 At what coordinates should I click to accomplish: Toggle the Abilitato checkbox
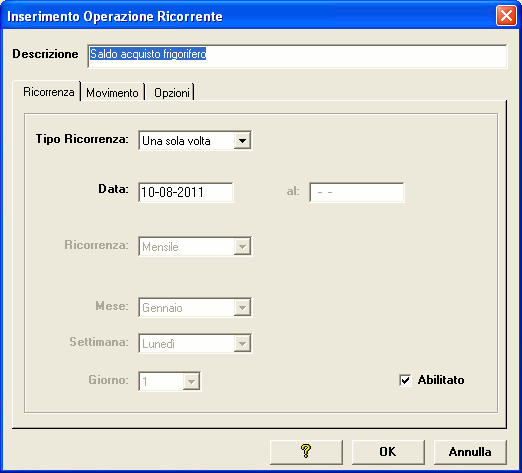[x=405, y=380]
